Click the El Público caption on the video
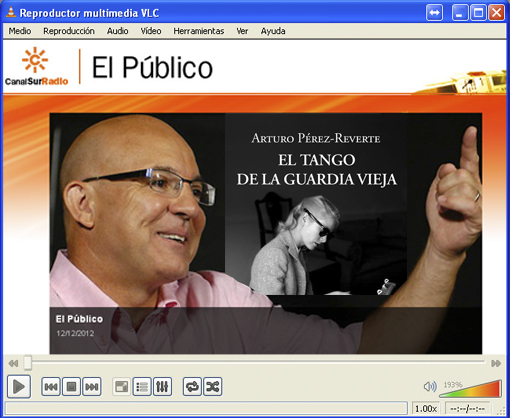 (79, 319)
